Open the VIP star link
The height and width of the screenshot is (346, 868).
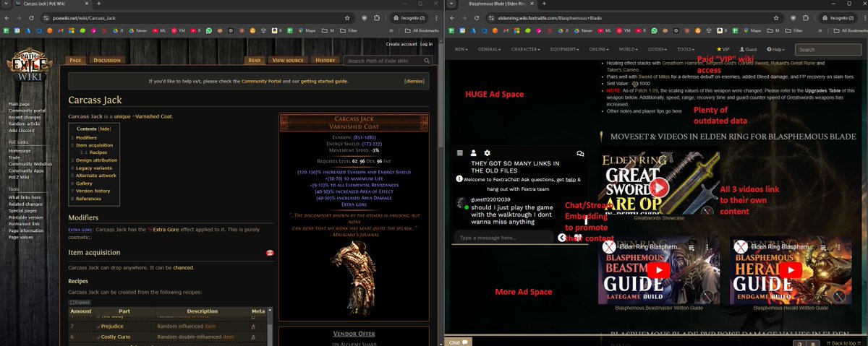point(723,49)
